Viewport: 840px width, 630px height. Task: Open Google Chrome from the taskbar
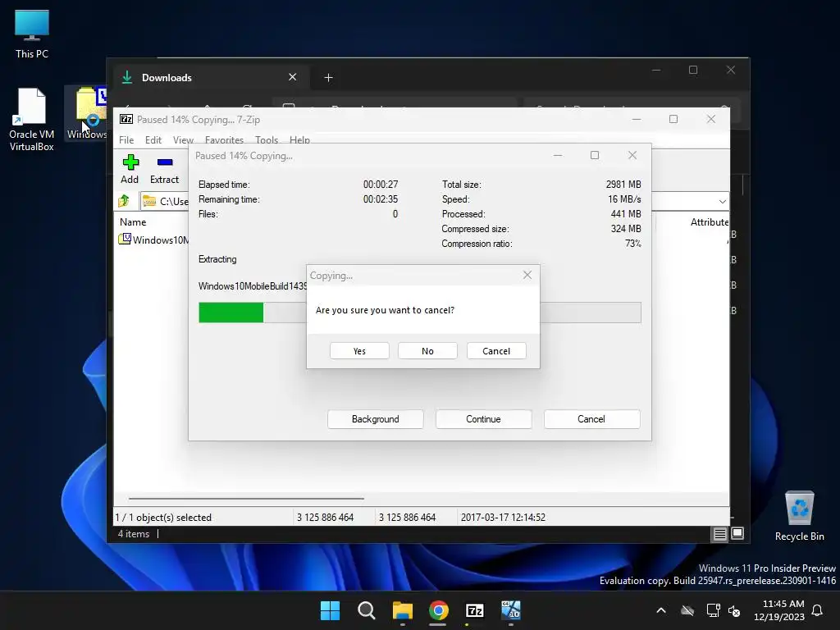[438, 610]
